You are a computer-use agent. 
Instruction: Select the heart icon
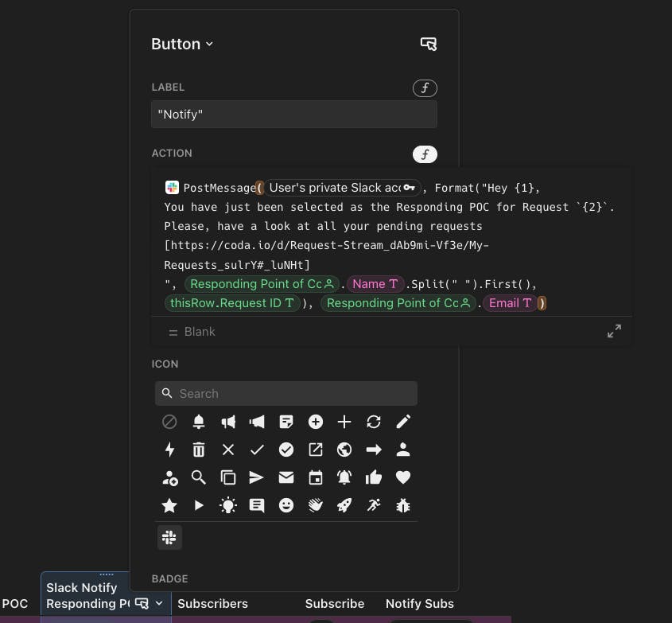403,477
